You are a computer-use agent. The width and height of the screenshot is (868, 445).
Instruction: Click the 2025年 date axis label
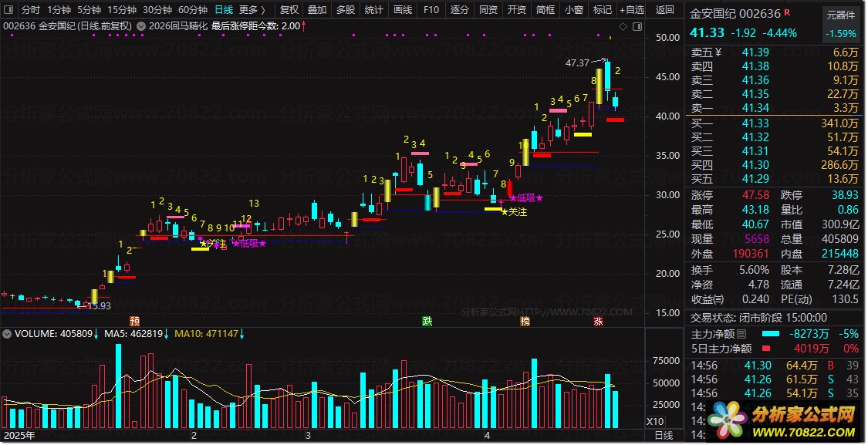pyautogui.click(x=19, y=436)
